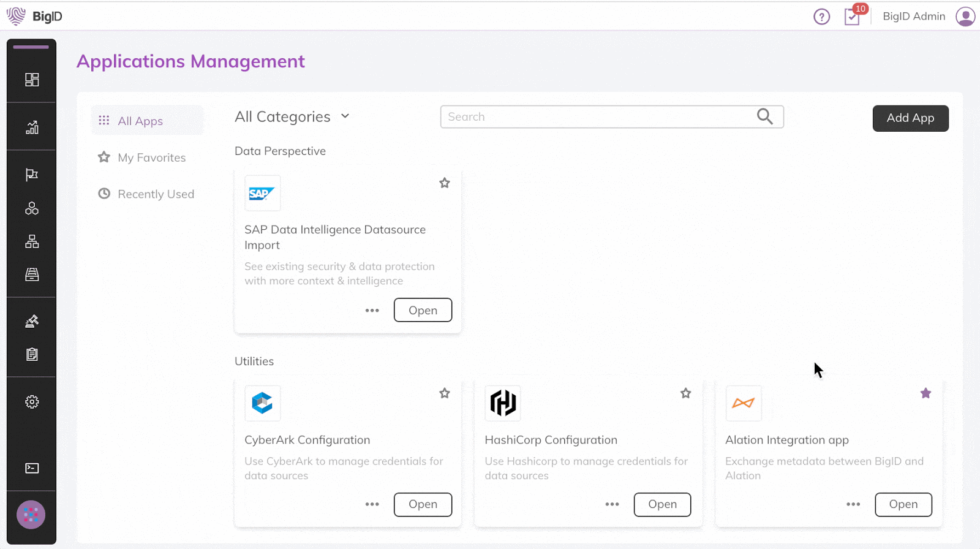Open the help question mark icon
This screenshot has width=980, height=549.
pos(821,17)
